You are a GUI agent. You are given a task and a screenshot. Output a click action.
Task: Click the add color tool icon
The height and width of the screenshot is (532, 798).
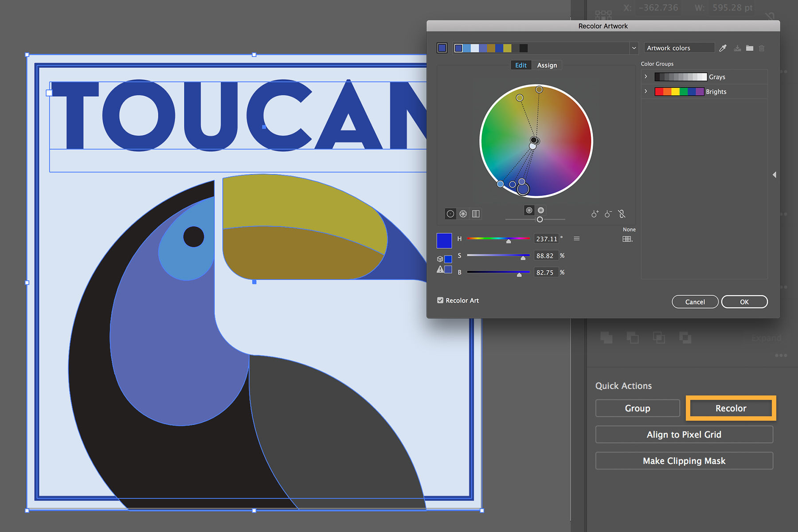pos(595,214)
